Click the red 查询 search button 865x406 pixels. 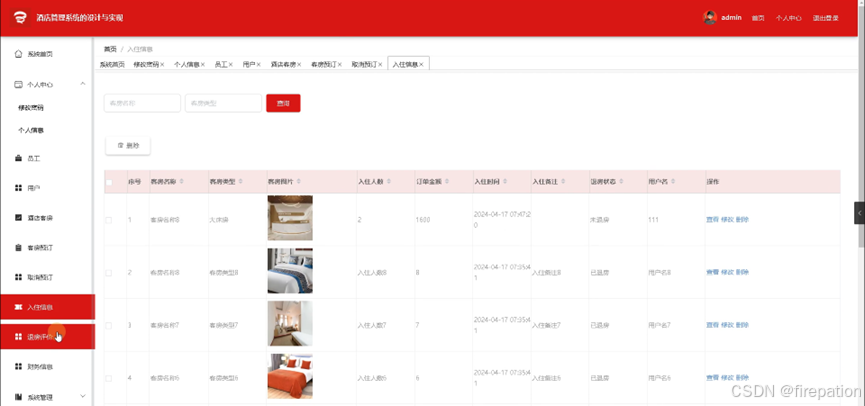283,103
